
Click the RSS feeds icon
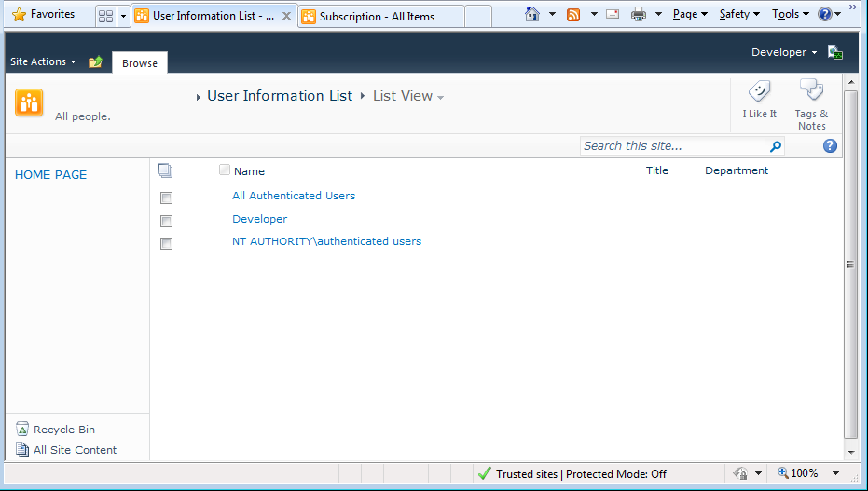(x=573, y=14)
